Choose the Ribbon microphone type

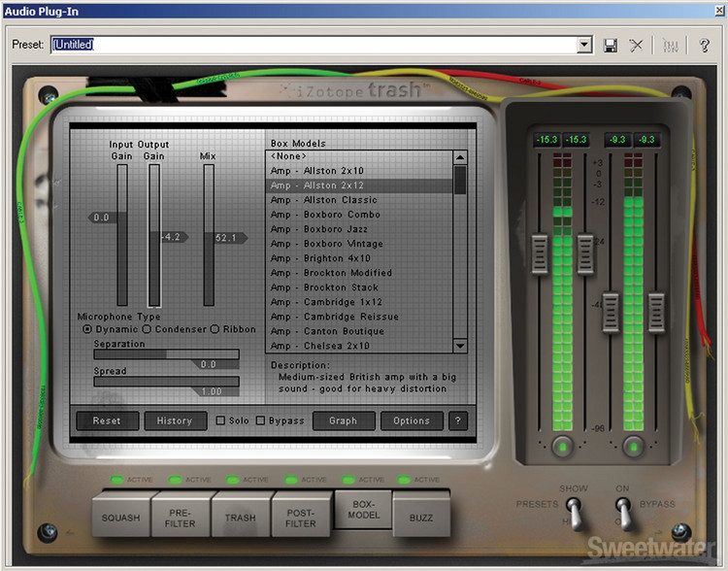pos(215,329)
